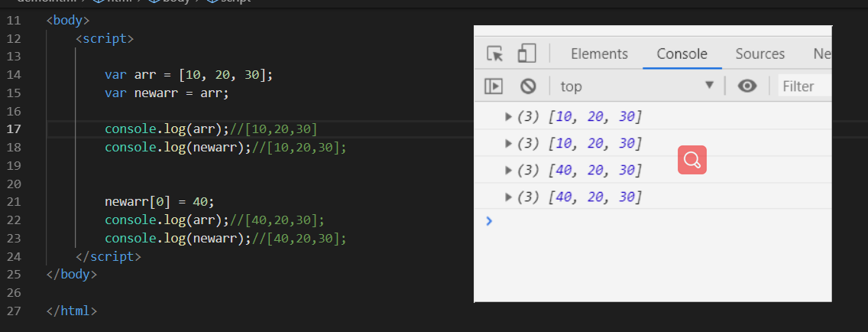
Task: Click the closing </body> tag
Action: tap(72, 275)
